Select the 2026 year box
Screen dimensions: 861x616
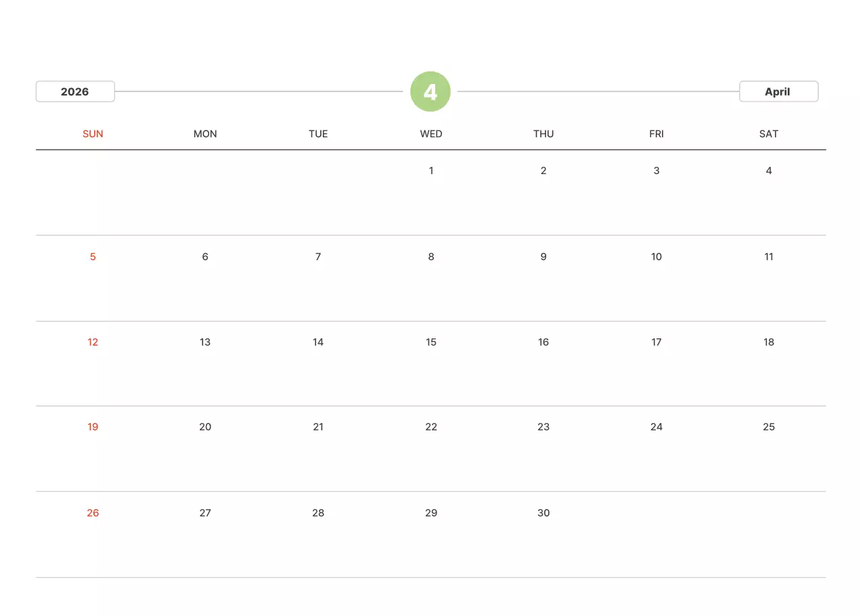pyautogui.click(x=75, y=91)
